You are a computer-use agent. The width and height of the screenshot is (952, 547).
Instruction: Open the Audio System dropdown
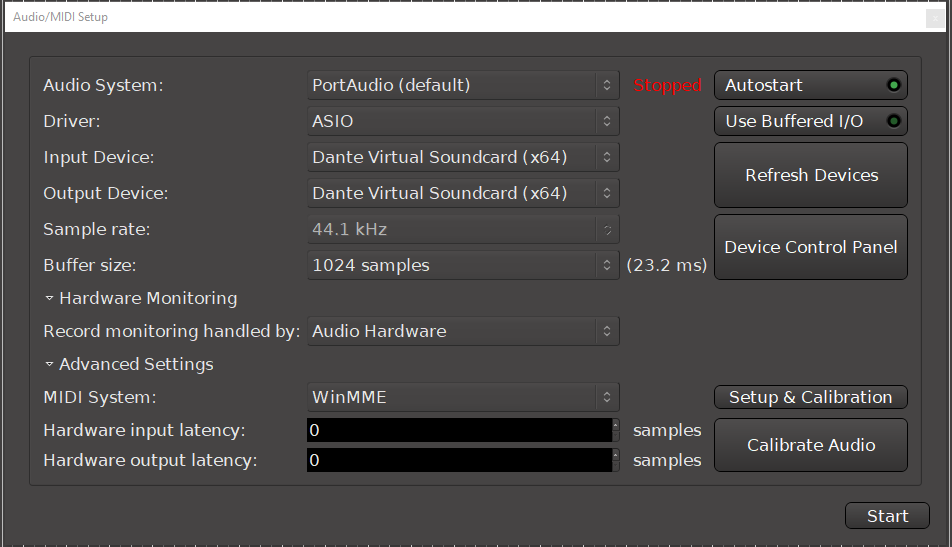(463, 86)
